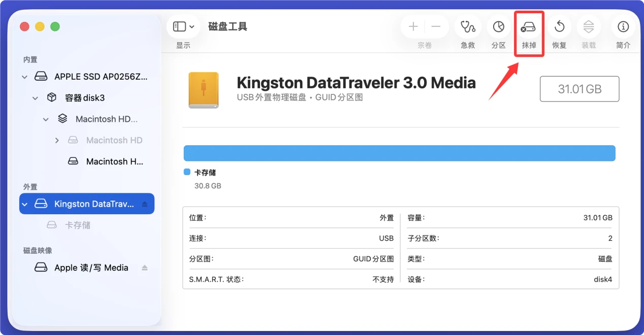Screen dimensions: 644x335
Task: Expand the greyed Macintosh HD snapshot row
Action: pyautogui.click(x=57, y=140)
